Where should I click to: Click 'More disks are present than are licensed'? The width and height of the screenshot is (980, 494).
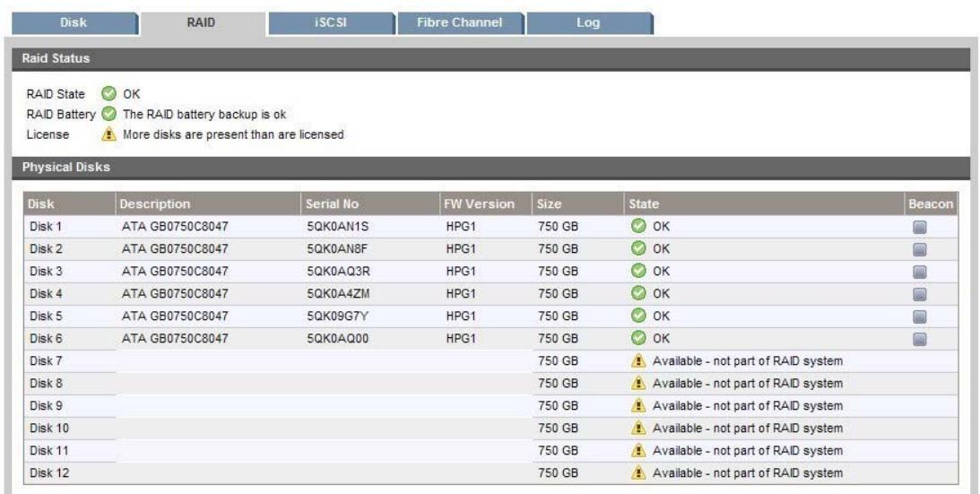coord(233,134)
